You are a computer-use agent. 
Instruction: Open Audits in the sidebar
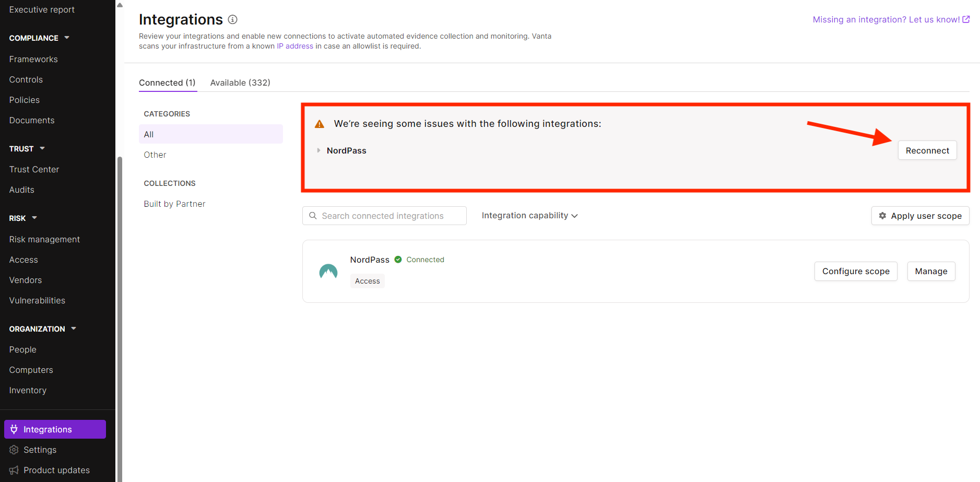coord(22,190)
